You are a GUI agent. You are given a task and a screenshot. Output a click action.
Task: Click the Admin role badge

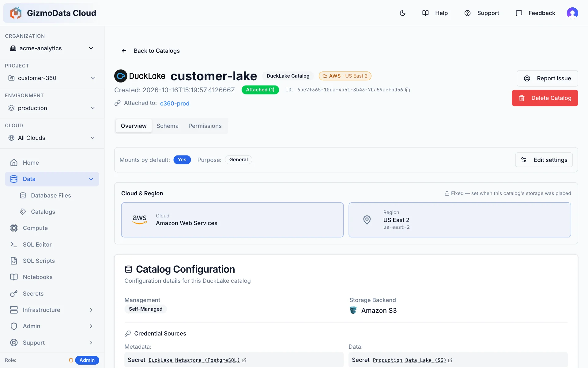click(x=87, y=360)
